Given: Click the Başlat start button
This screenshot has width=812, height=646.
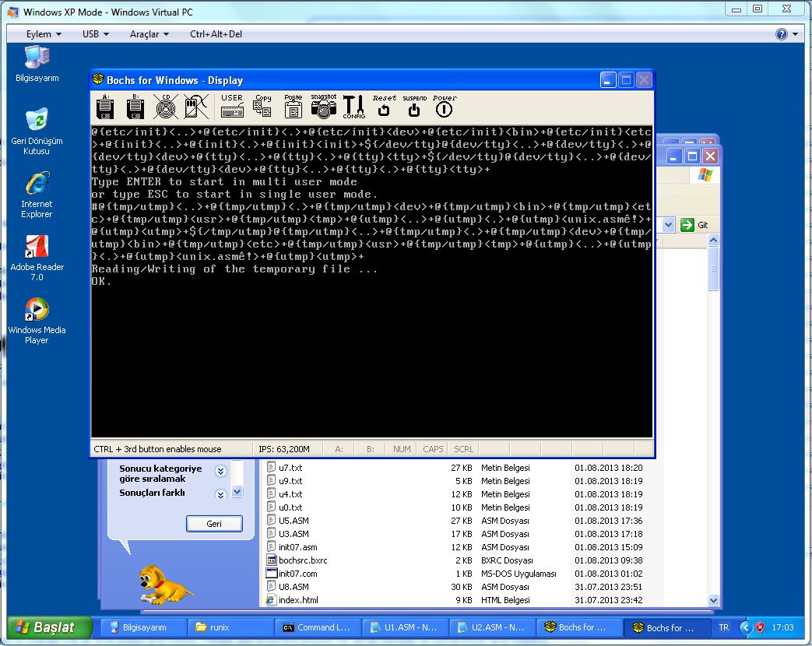Looking at the screenshot, I should [50, 627].
